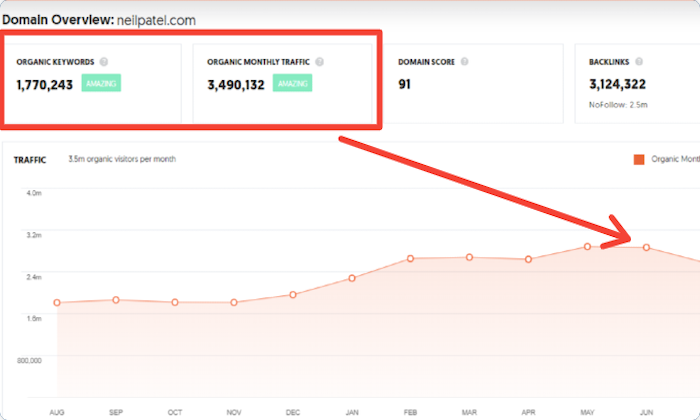700x420 pixels.
Task: Click the organic monthly traffic value 3,490,132
Action: (236, 85)
